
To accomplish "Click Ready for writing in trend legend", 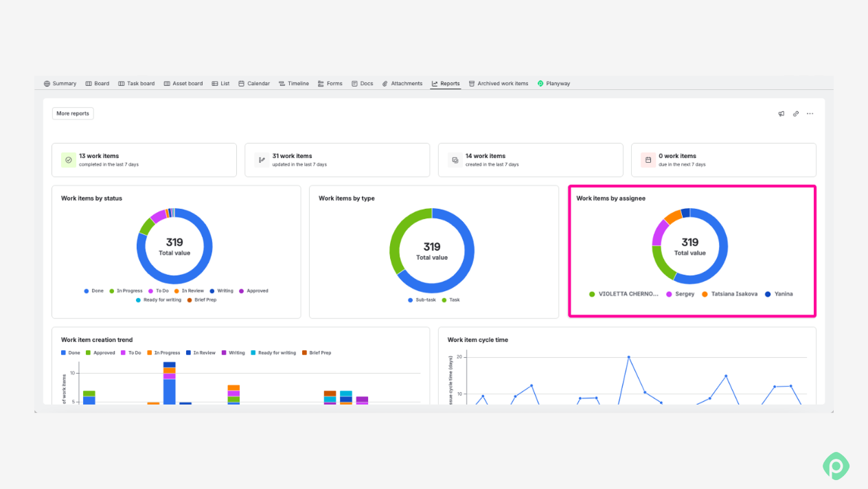I will tap(273, 353).
